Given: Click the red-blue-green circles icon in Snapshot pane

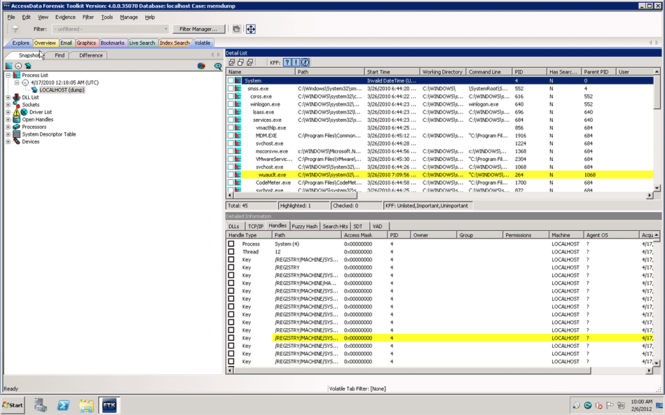Looking at the screenshot, I should click(201, 66).
